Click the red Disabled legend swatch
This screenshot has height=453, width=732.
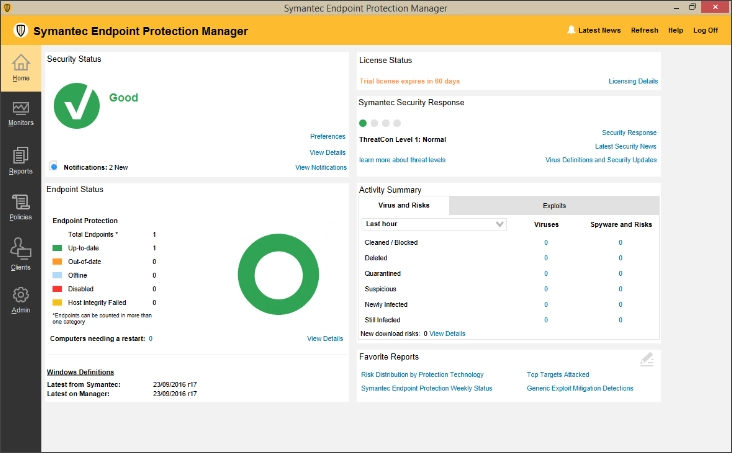[x=57, y=289]
